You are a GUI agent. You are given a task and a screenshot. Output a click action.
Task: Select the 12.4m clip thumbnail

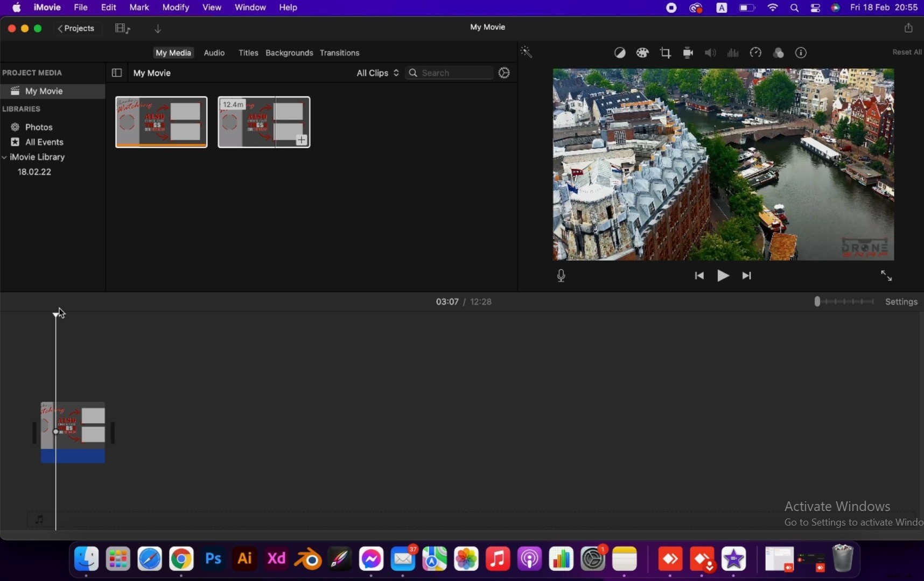point(263,122)
